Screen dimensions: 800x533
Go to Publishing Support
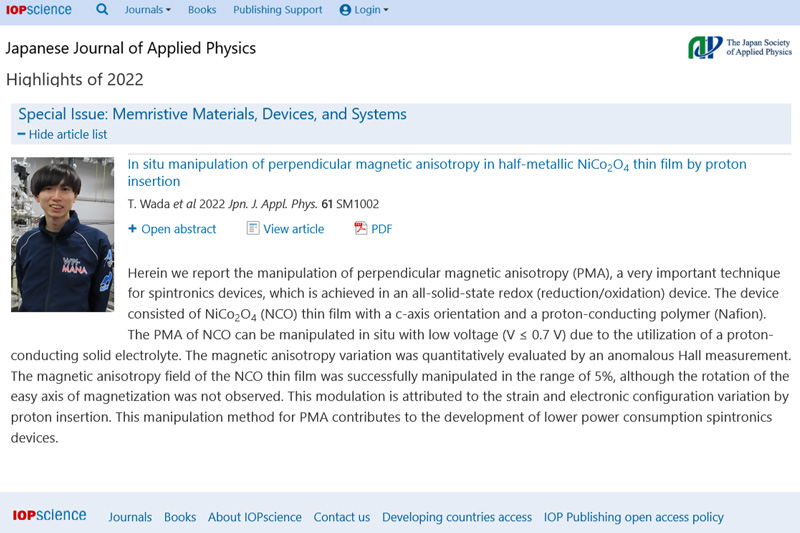coord(277,10)
